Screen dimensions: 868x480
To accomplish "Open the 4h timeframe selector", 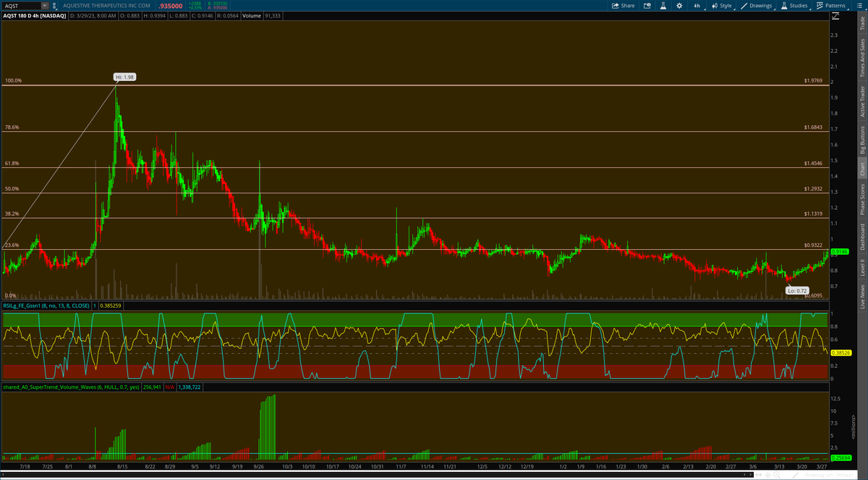I will tap(697, 5).
